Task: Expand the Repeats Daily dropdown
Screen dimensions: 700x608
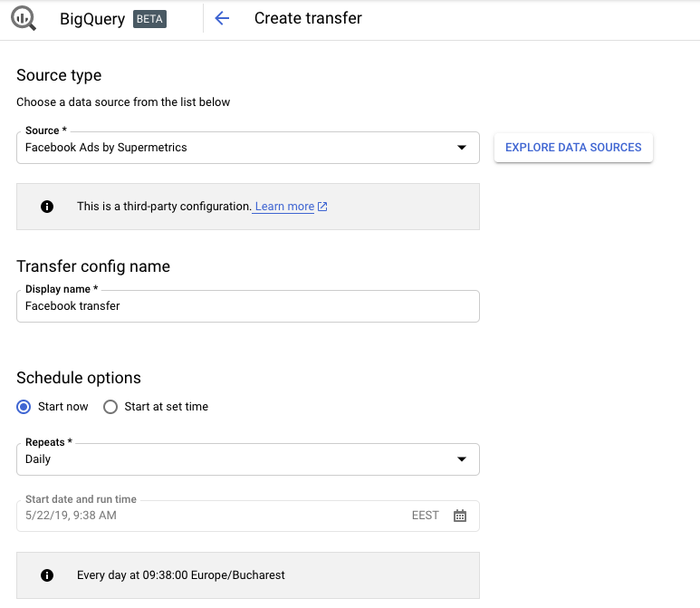Action: pyautogui.click(x=248, y=459)
